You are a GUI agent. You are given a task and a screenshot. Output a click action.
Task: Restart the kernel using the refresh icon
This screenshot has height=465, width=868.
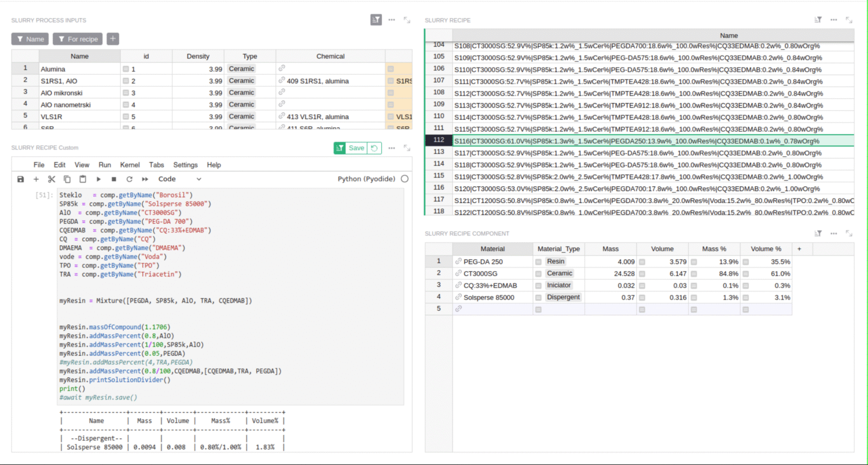[130, 179]
